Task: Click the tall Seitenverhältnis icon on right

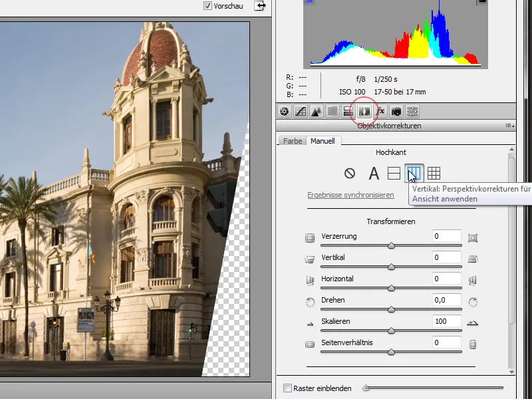Action: click(x=473, y=344)
